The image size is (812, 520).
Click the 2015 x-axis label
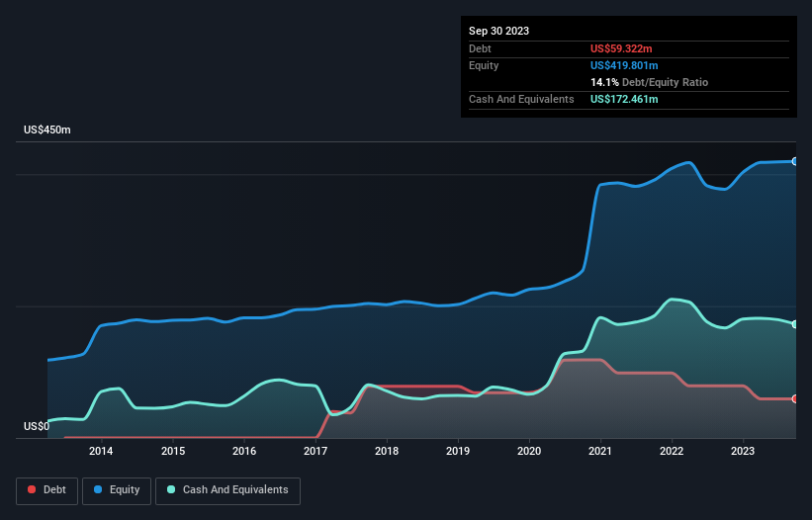click(x=173, y=451)
